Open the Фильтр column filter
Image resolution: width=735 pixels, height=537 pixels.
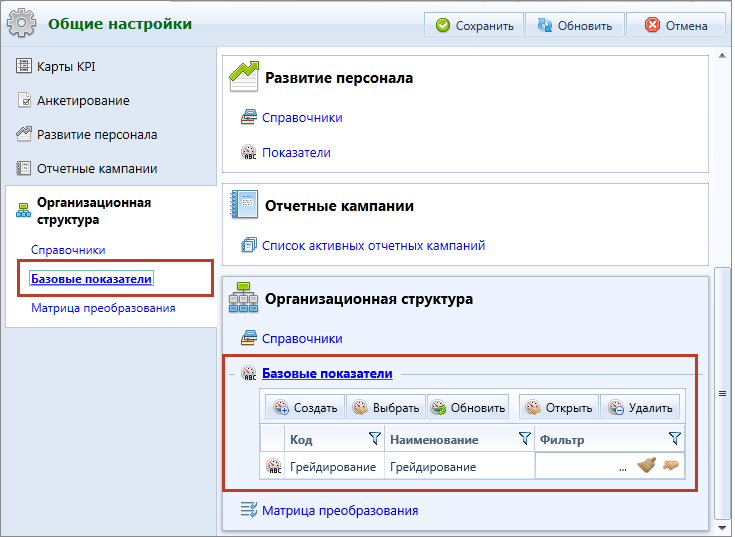pos(675,439)
